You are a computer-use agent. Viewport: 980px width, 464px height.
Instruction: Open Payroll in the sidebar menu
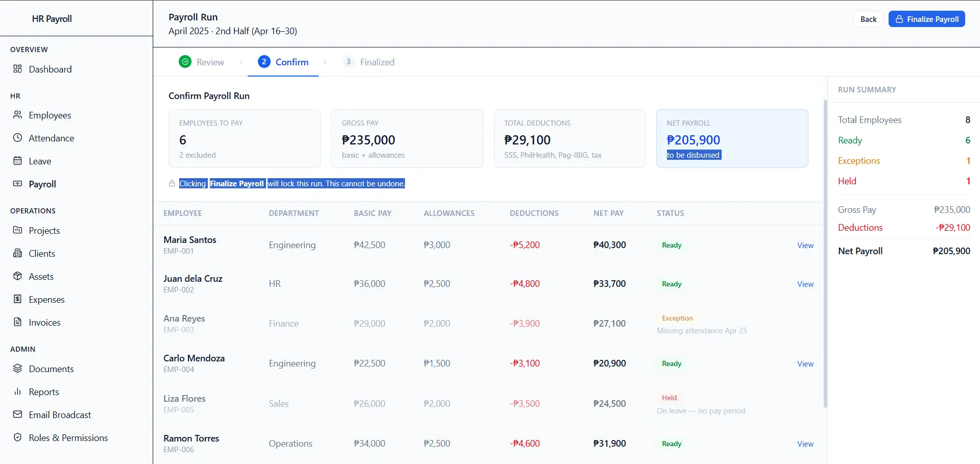pos(42,184)
